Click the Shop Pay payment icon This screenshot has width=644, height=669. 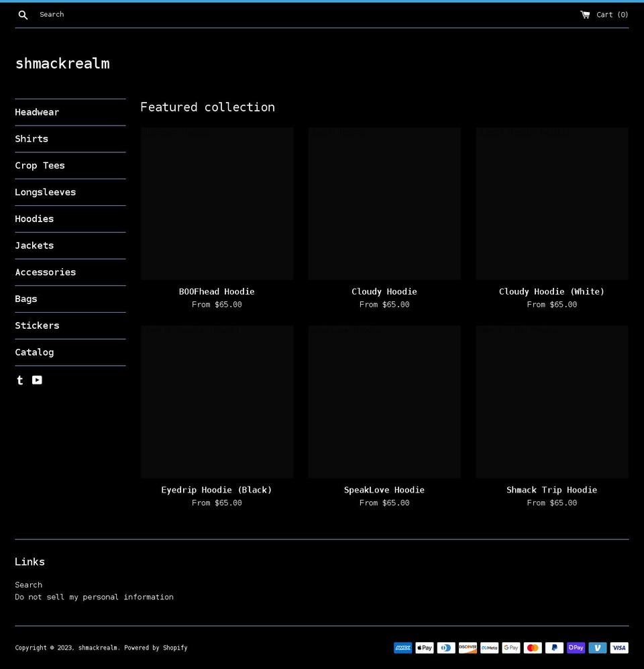click(576, 648)
